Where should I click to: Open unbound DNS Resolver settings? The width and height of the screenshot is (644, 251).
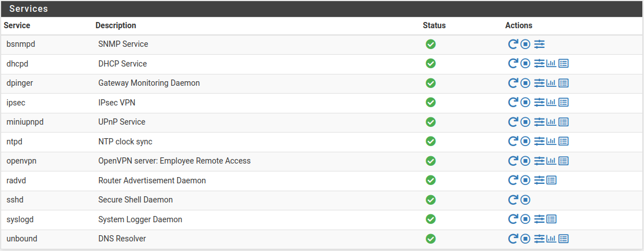pyautogui.click(x=539, y=239)
